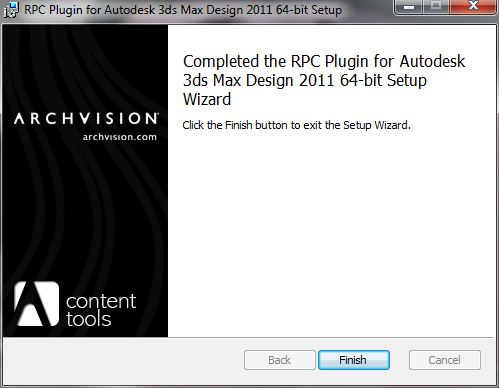Screen dimensions: 499x388
Task: Click the 'Click the Finish button' instruction text
Action: pyautogui.click(x=296, y=125)
